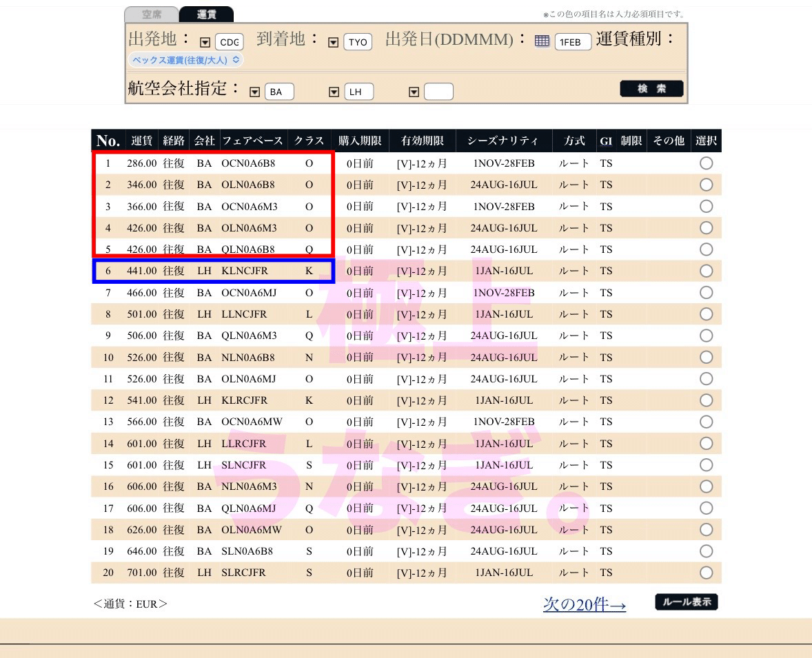
Task: Open the third empty airline dropdown
Action: point(414,91)
